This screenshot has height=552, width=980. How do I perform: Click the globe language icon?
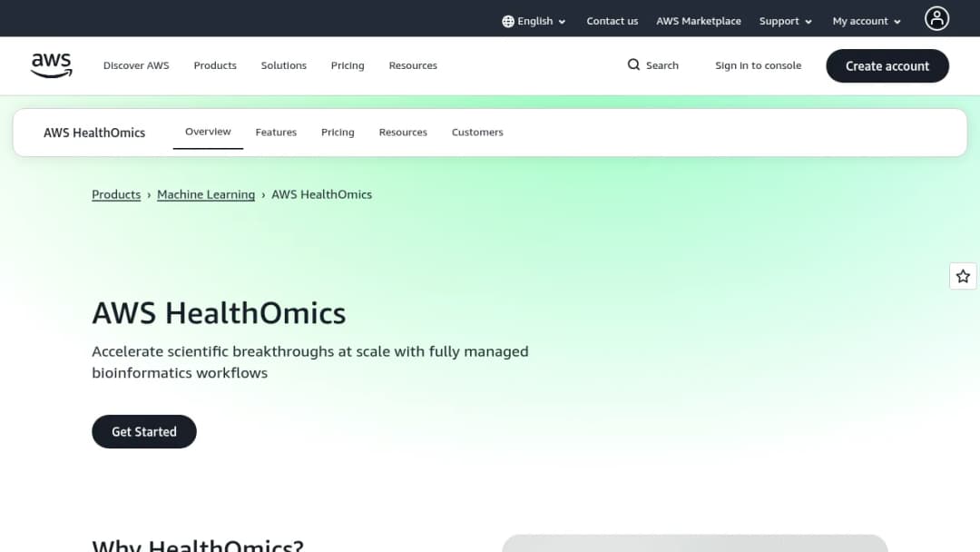click(508, 21)
